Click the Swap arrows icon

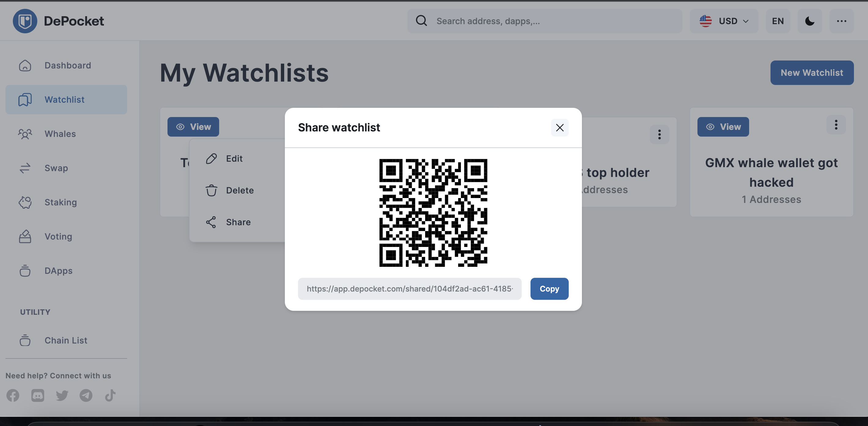pos(25,168)
